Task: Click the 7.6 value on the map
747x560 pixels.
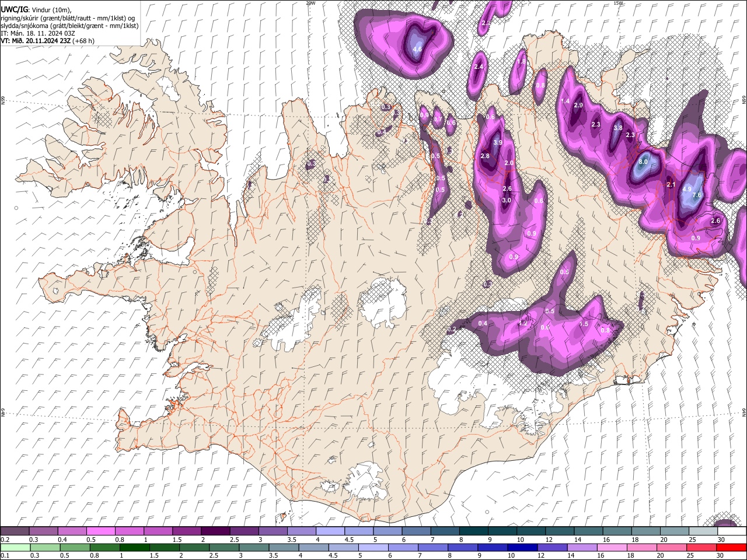Action: pyautogui.click(x=696, y=196)
